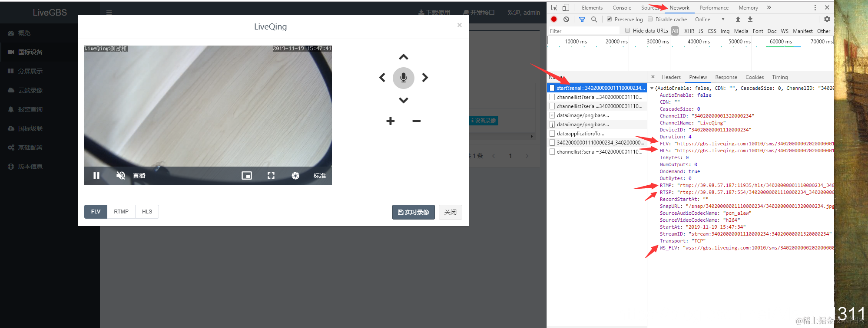Toggle the network filter funnel
This screenshot has height=328, width=868.
coord(582,19)
